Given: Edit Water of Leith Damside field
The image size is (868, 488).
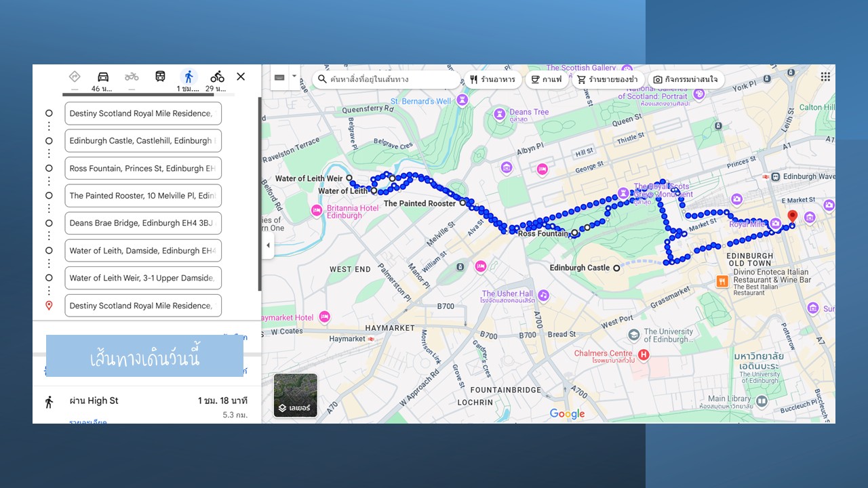Looking at the screenshot, I should [x=143, y=251].
